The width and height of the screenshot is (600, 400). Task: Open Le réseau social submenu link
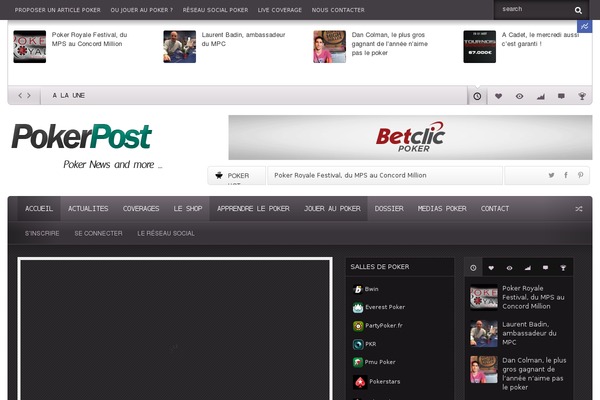click(166, 233)
